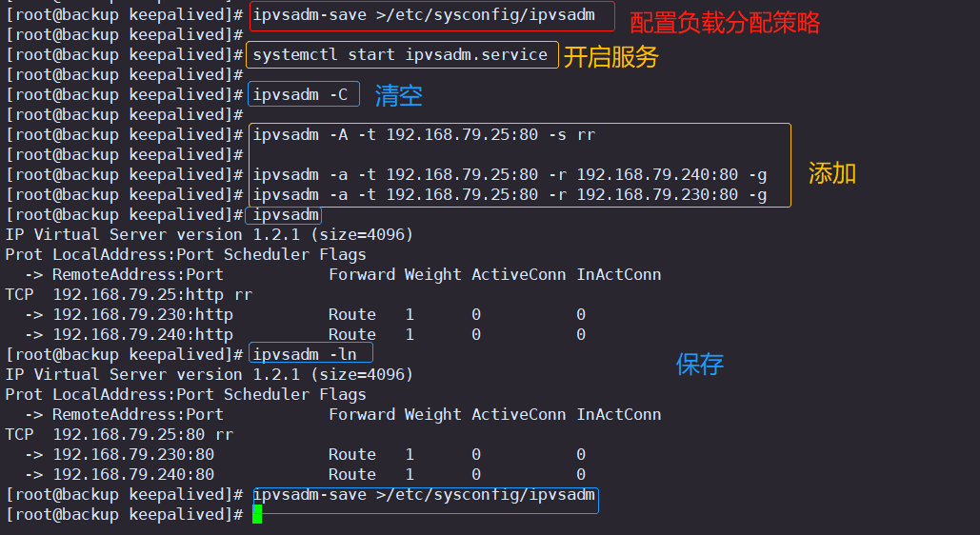Click the blue-boxed ipvsadm-save command at bottom
Screen dimensions: 980x535
click(424, 495)
